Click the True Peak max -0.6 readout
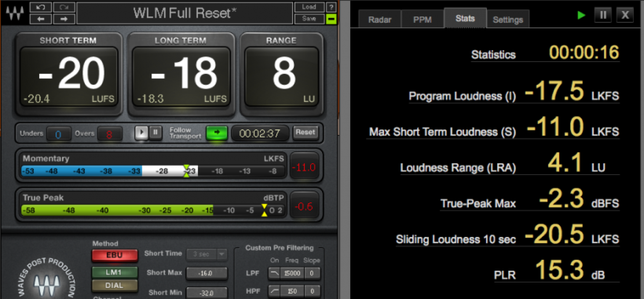Viewport: 644px width, 299px height. (x=304, y=206)
